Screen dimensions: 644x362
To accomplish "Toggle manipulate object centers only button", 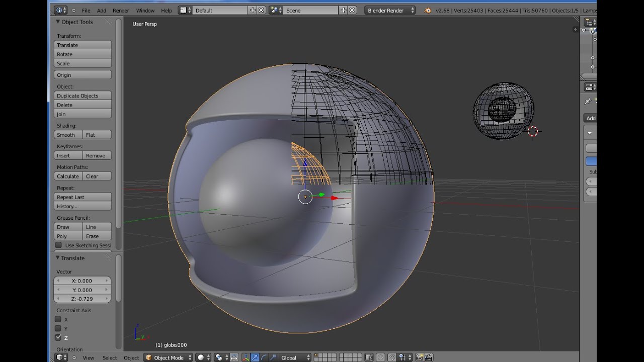I will click(x=234, y=357).
